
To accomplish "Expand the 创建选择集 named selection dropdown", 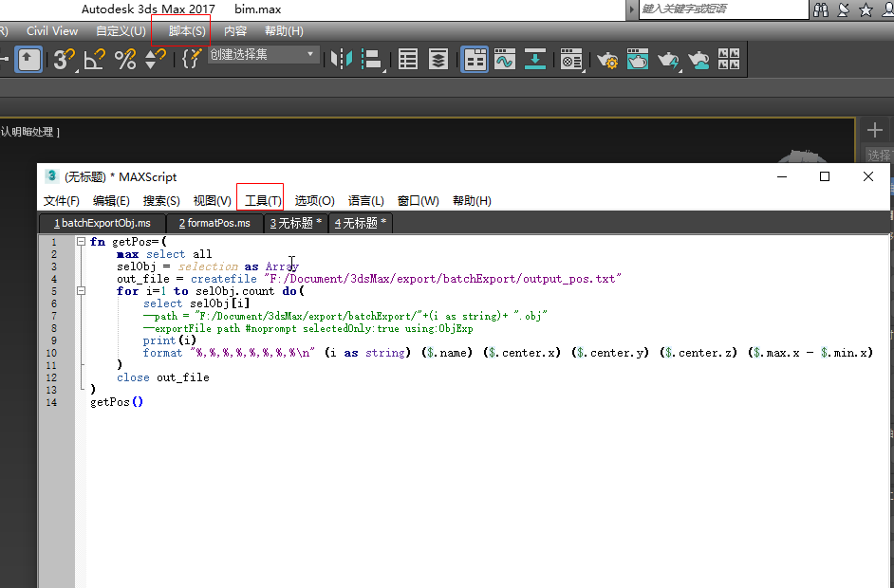I will pos(310,55).
